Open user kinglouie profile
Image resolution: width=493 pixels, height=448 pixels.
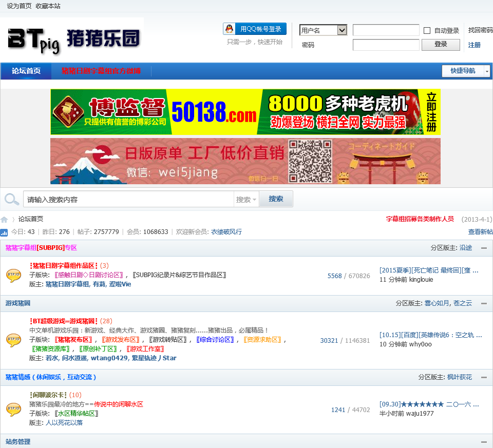click(421, 280)
